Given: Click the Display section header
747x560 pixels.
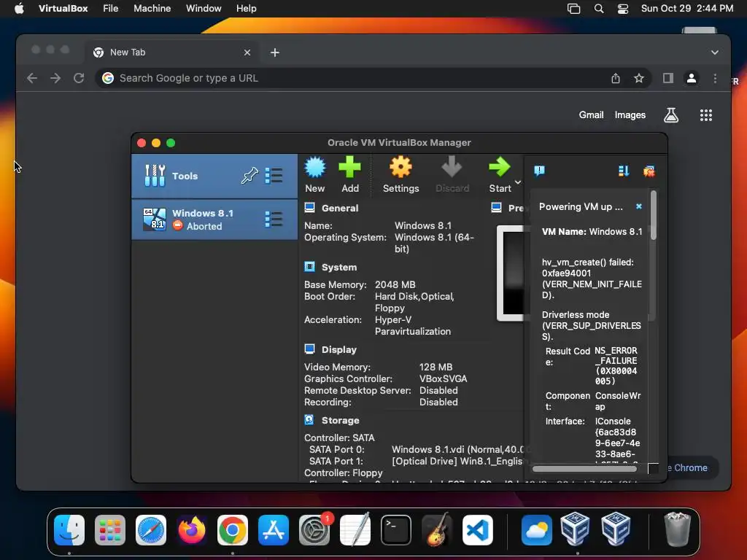Looking at the screenshot, I should pos(338,349).
